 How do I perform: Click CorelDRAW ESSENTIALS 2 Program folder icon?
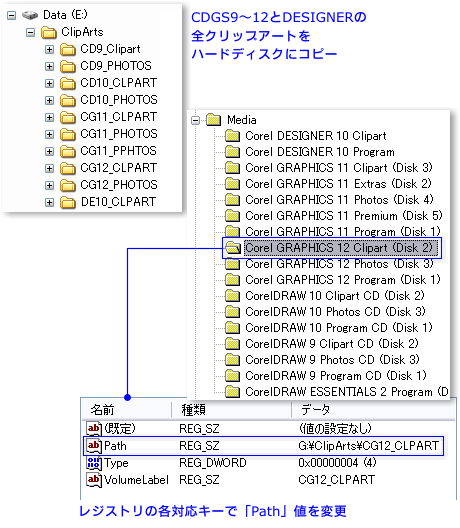point(232,392)
